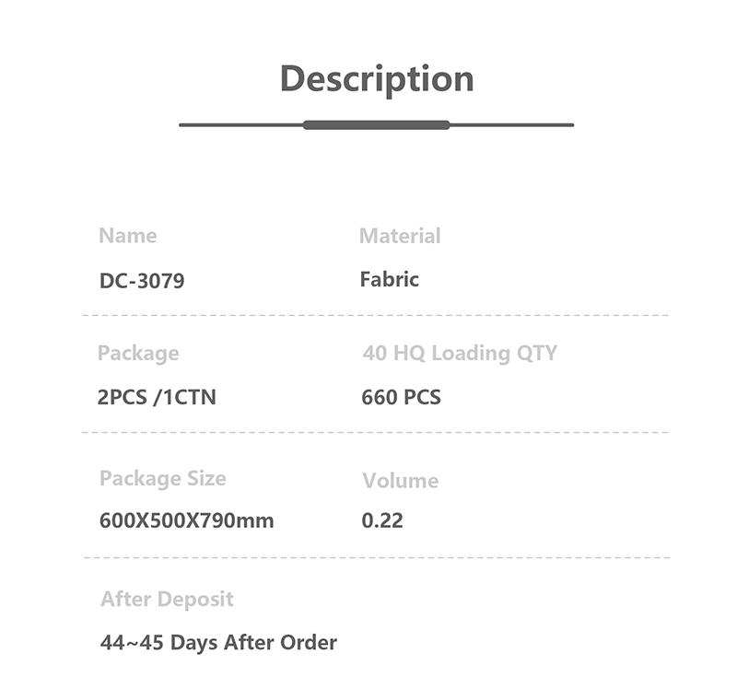Click the Fabric material value
The height and width of the screenshot is (700, 737).
[389, 279]
